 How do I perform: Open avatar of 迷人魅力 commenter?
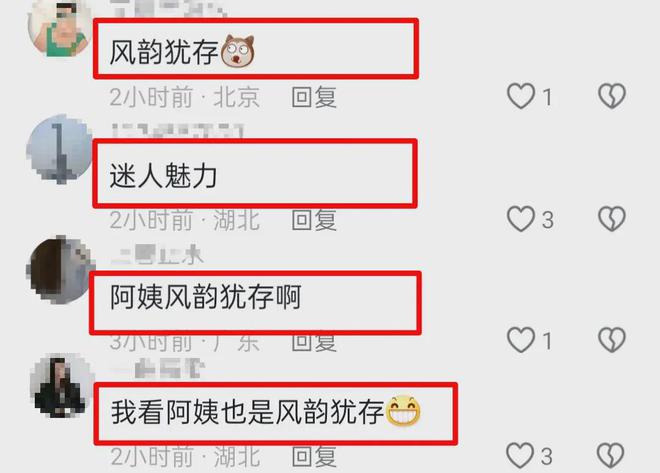coord(59,149)
